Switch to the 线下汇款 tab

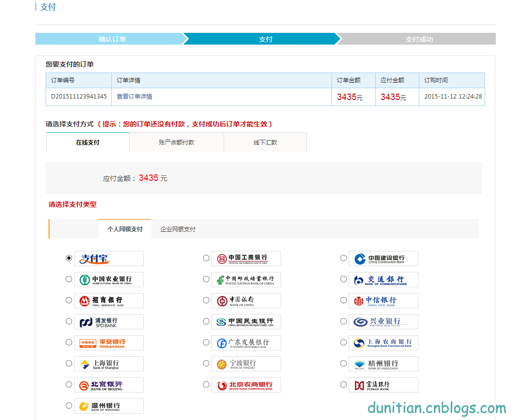[x=265, y=143]
